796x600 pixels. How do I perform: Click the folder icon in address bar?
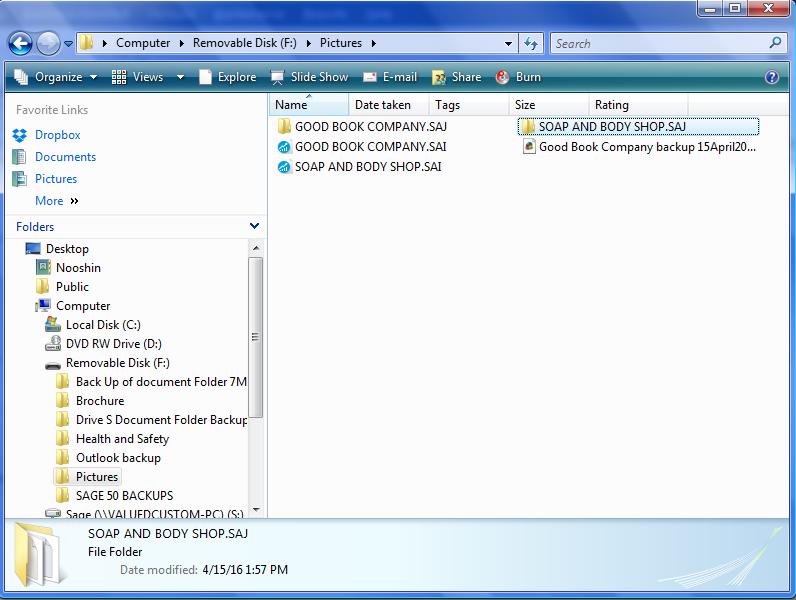coord(87,43)
